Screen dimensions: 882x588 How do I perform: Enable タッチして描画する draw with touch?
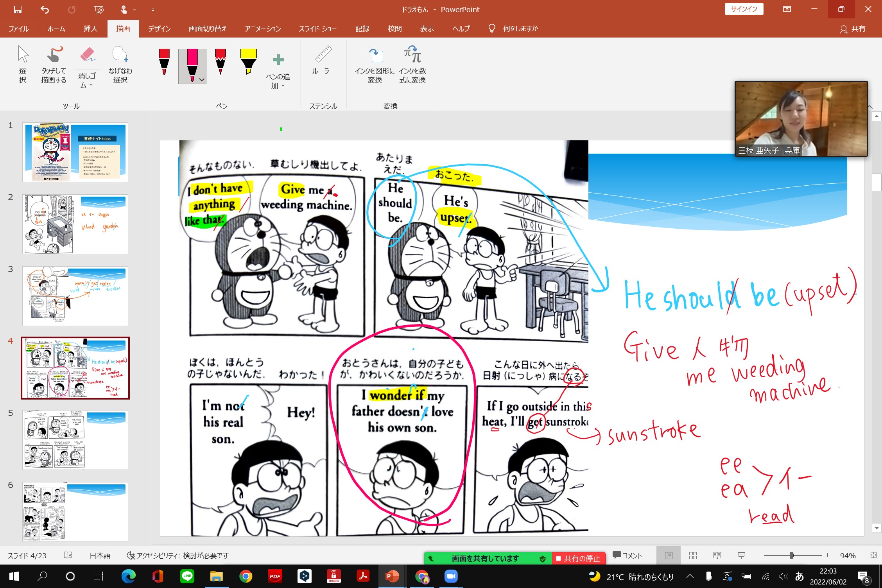pos(54,65)
